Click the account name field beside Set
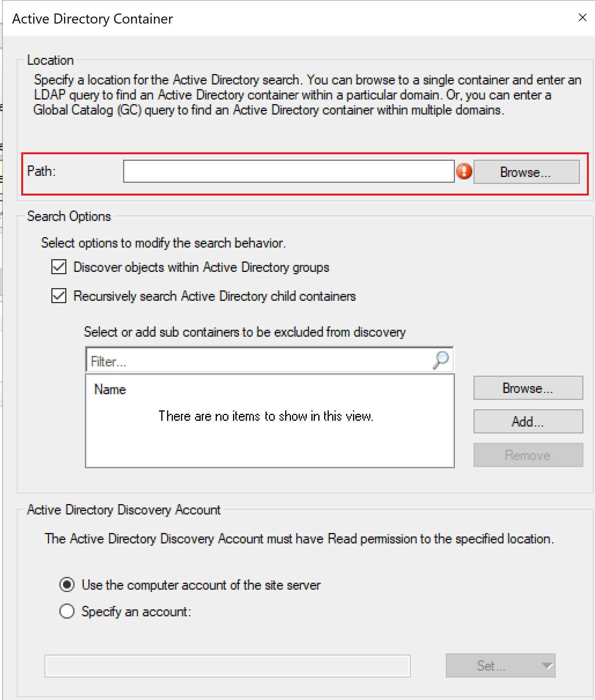Screen dimensions: 595x700 [227, 666]
